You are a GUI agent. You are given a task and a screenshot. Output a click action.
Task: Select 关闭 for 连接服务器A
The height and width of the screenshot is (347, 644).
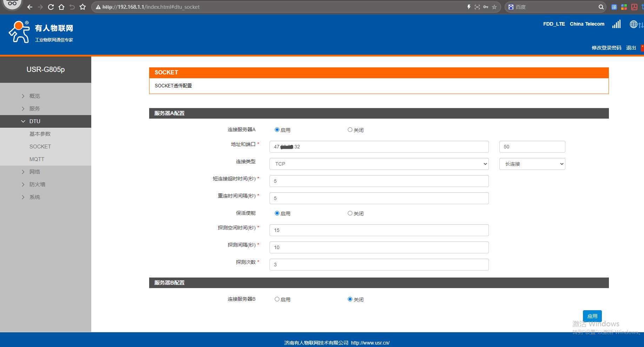coord(350,130)
